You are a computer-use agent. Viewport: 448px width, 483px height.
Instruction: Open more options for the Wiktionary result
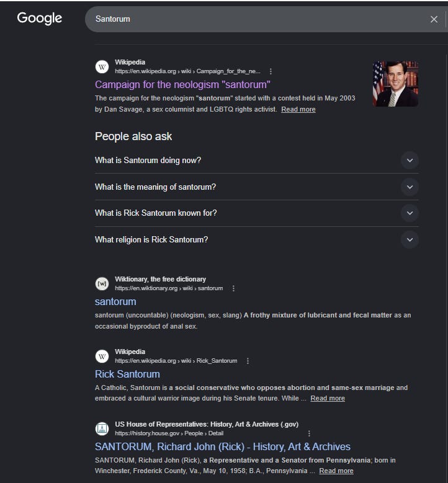233,288
